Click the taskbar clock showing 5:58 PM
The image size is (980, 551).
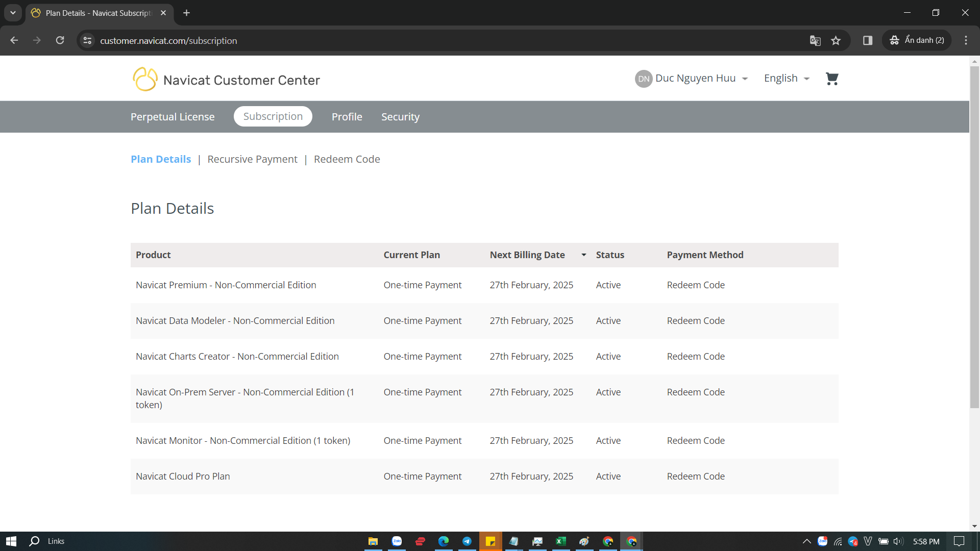pos(926,541)
